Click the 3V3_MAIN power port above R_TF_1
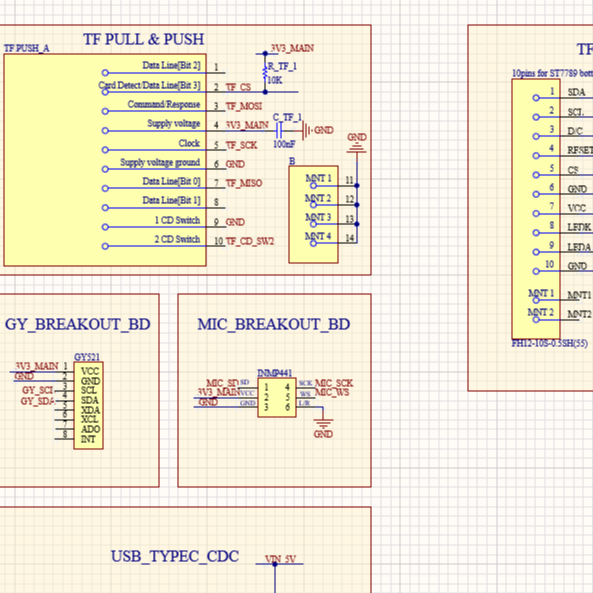 (x=292, y=48)
